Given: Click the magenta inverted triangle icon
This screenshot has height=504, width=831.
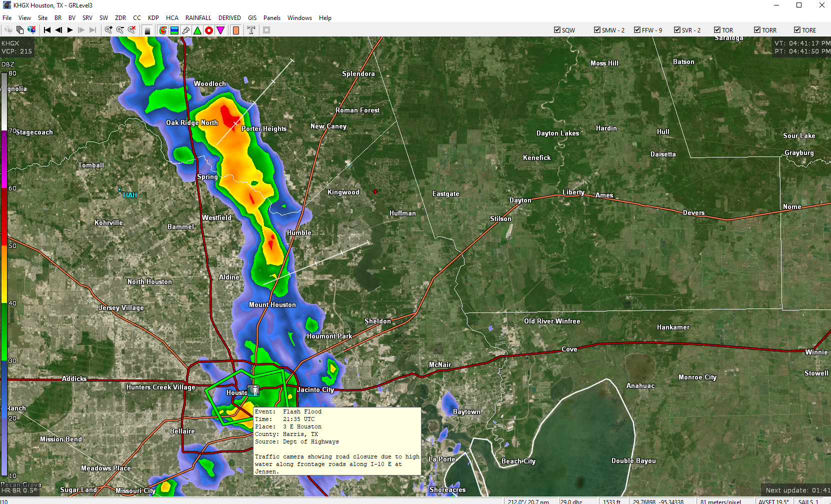Looking at the screenshot, I should [220, 30].
